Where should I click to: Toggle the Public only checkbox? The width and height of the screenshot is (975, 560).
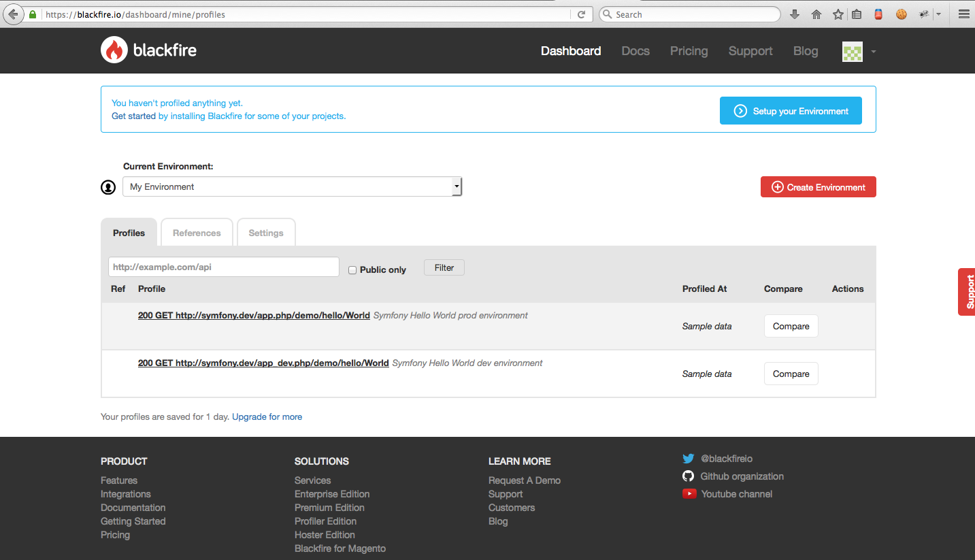point(352,270)
